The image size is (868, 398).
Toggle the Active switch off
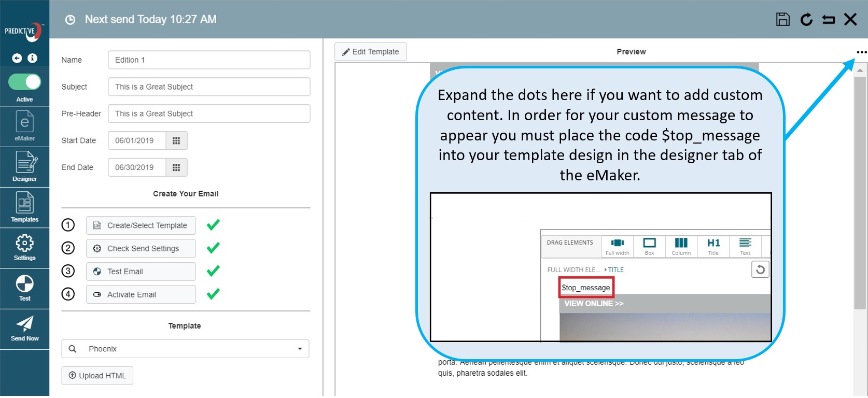click(x=25, y=82)
